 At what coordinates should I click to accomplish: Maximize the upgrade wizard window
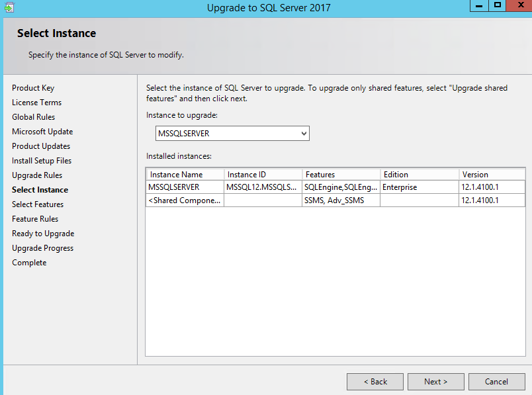click(498, 6)
